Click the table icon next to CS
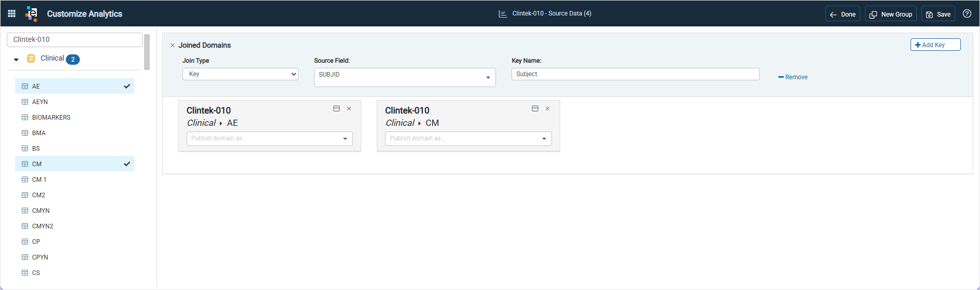Screen dimensions: 980x290 (25, 273)
